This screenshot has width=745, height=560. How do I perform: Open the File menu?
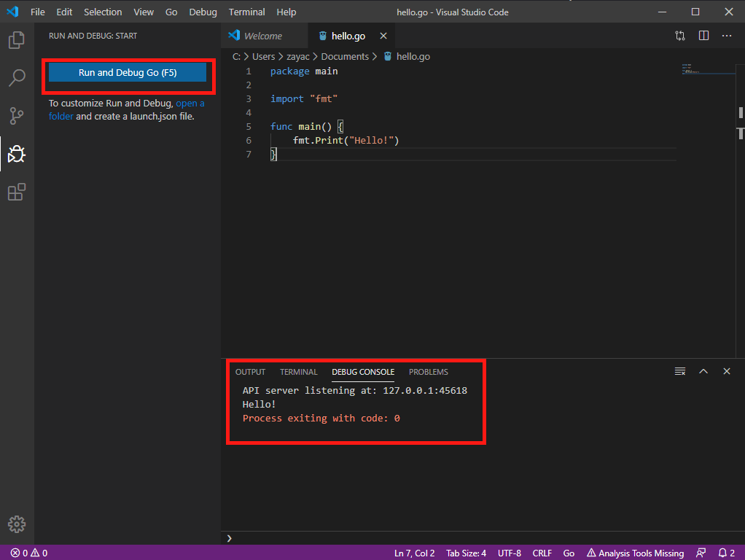37,12
